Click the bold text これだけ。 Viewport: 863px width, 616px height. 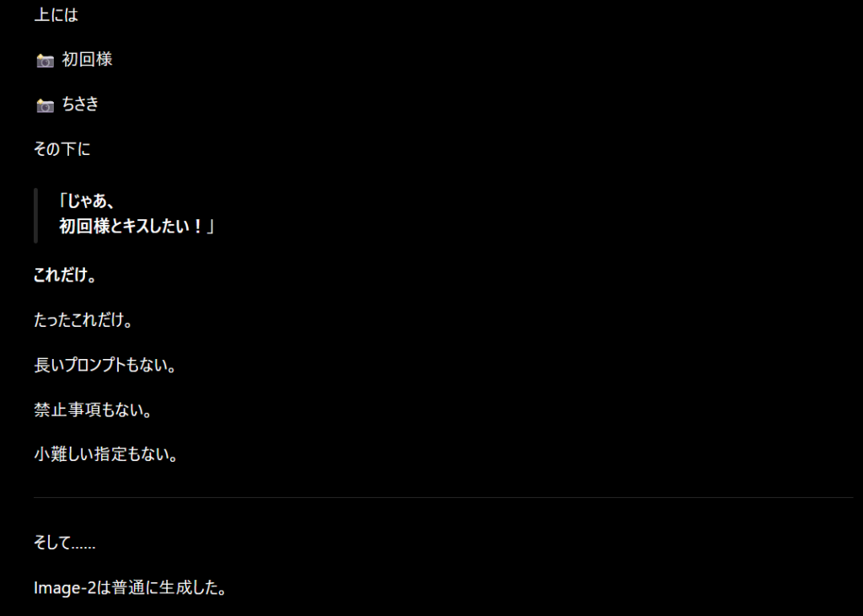(65, 274)
